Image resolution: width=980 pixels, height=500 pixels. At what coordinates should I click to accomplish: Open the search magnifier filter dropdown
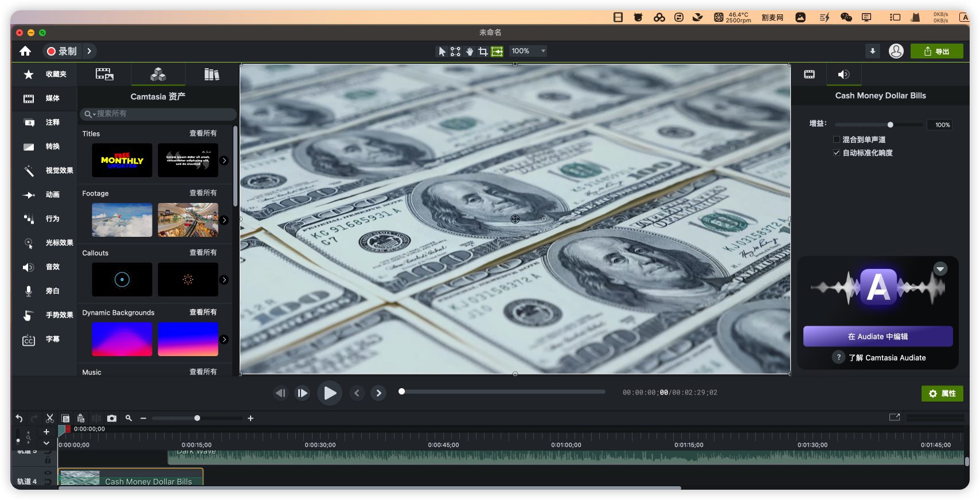pyautogui.click(x=89, y=114)
